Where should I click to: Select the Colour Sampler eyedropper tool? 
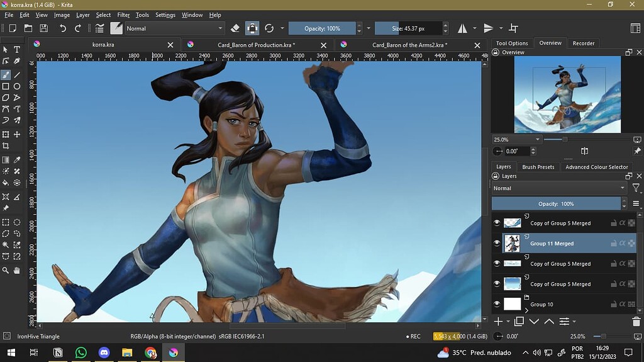[x=17, y=160]
